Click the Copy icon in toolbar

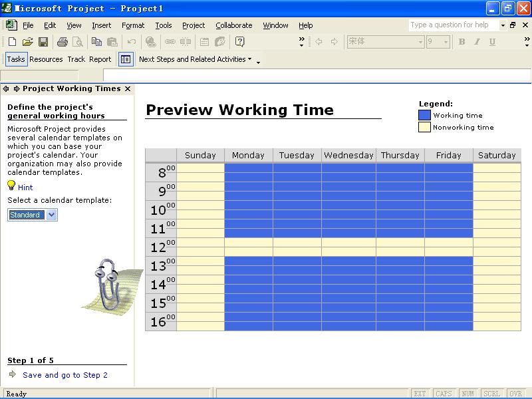coord(96,42)
